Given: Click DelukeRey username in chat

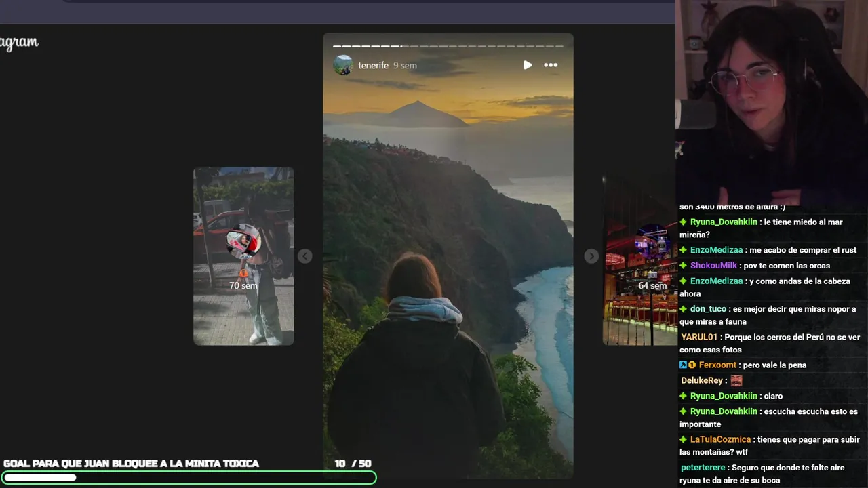Looking at the screenshot, I should pyautogui.click(x=702, y=381).
